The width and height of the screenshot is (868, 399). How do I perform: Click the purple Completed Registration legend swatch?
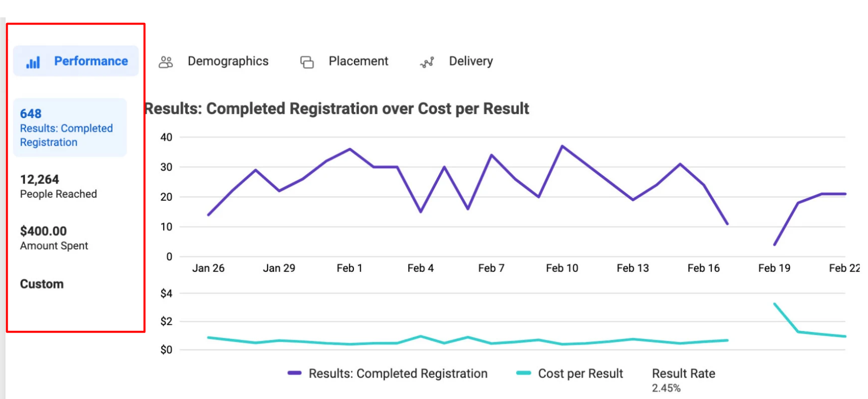pos(295,373)
